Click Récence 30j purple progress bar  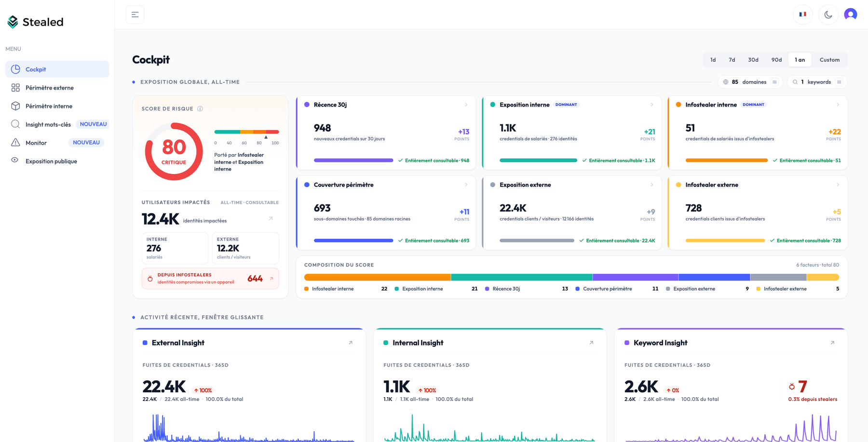pyautogui.click(x=353, y=161)
